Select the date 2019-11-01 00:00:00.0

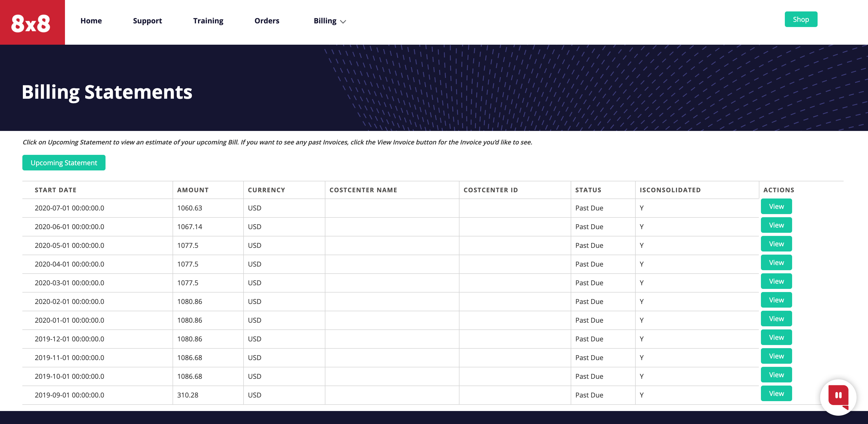pos(69,358)
